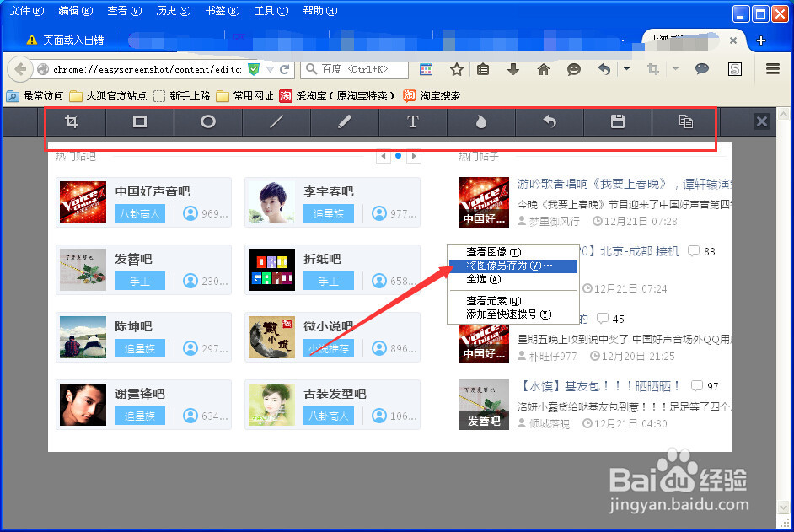This screenshot has height=532, width=794.
Task: Open the 历史(S) menu
Action: coord(173,11)
